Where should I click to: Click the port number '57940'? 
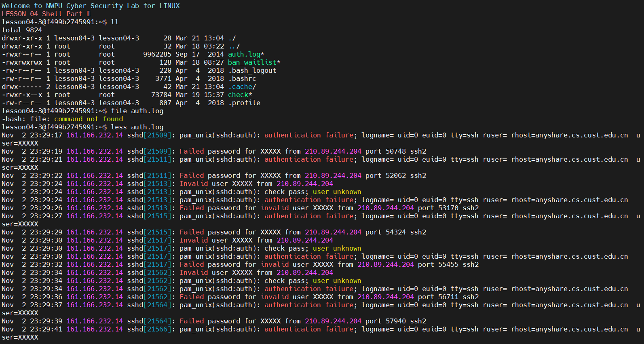point(396,321)
